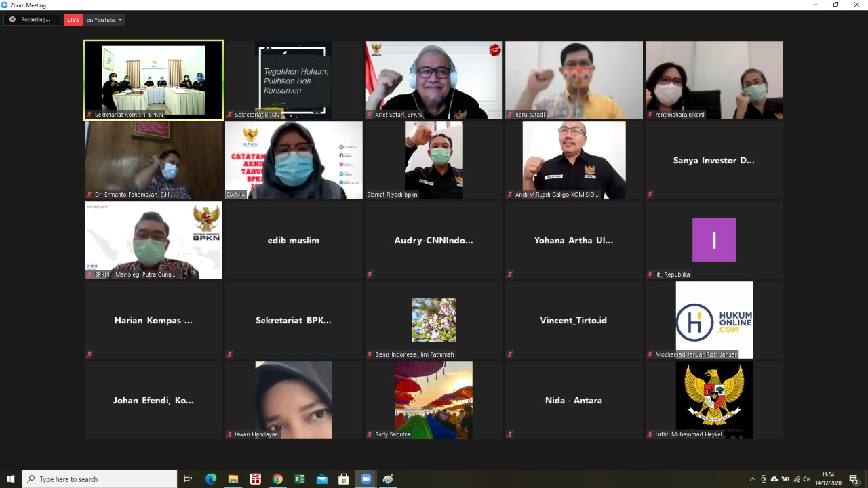Open Microsoft Store taskbar icon

(x=344, y=479)
